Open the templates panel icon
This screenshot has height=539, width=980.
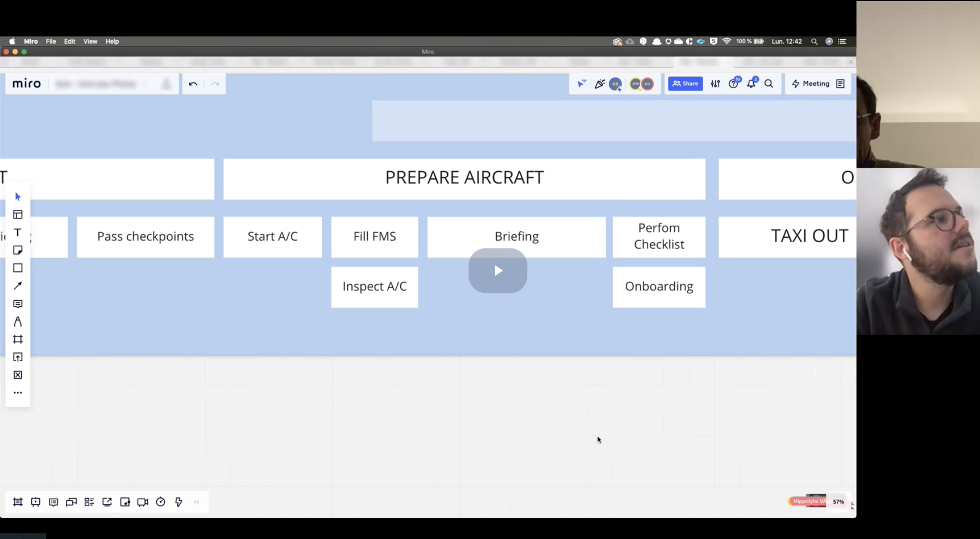pyautogui.click(x=18, y=214)
